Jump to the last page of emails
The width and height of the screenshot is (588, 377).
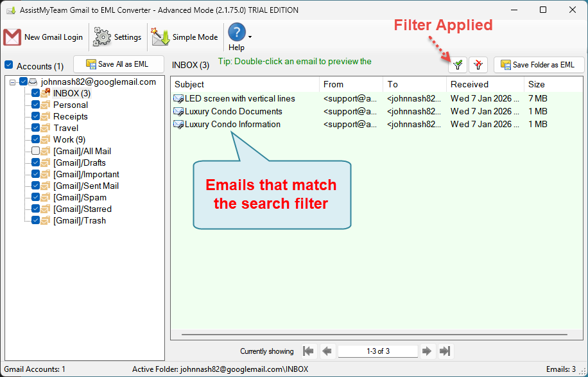(445, 351)
